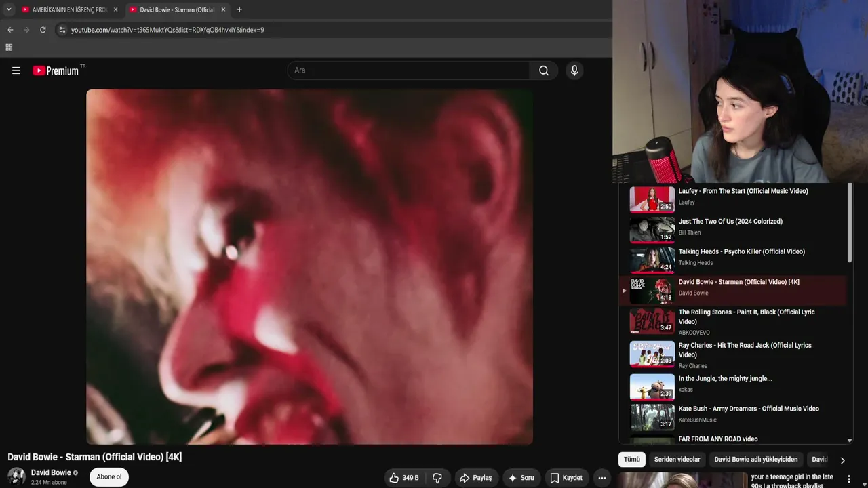Viewport: 868px width, 488px height.
Task: Play Laufey - From The Start thumbnail
Action: 652,199
